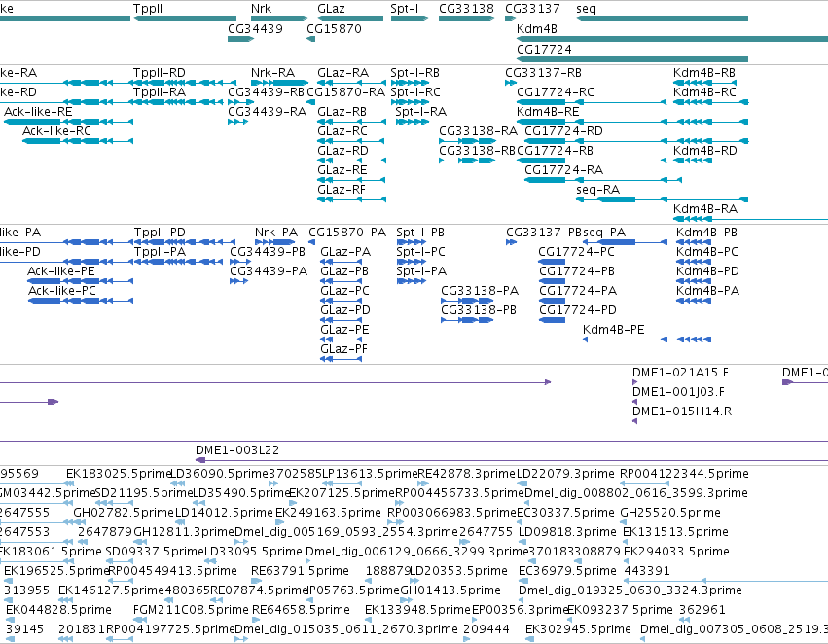Click transcript CG17724-RC
828x644 pixels.
[555, 91]
